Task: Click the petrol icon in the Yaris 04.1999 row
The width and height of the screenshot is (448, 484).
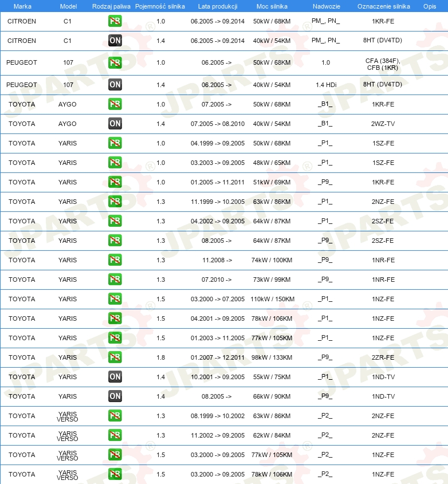Action: (x=115, y=143)
